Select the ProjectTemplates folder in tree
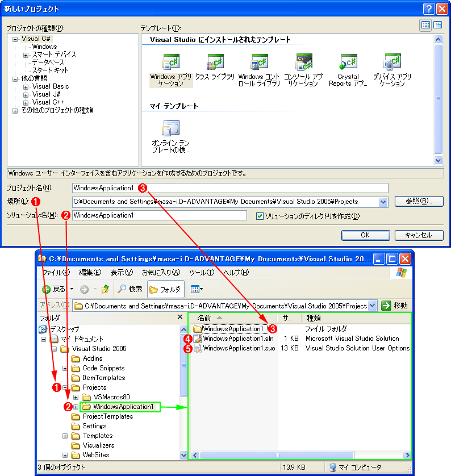 pyautogui.click(x=108, y=416)
